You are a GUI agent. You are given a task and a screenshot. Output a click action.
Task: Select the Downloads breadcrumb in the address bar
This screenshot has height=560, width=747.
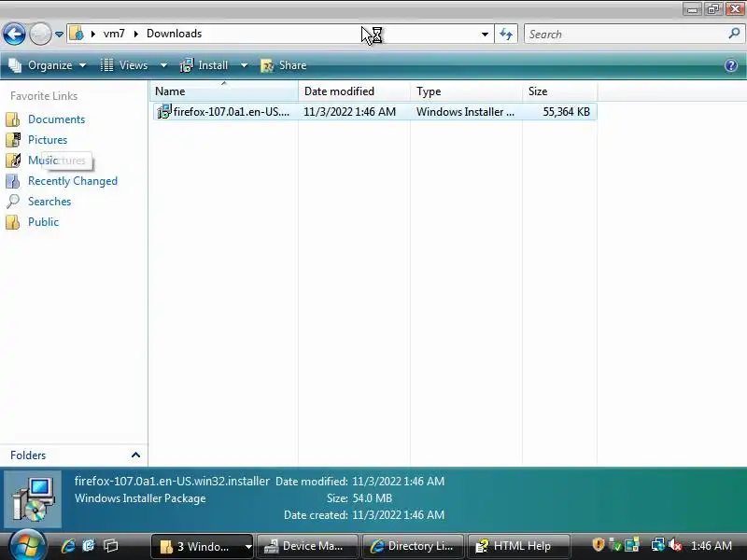174,34
